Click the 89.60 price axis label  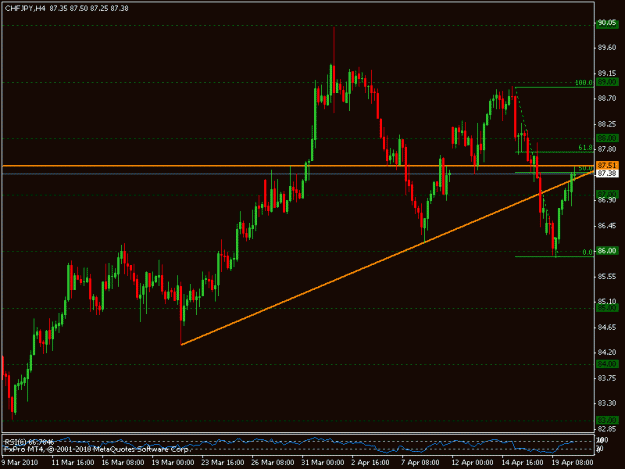coord(607,48)
